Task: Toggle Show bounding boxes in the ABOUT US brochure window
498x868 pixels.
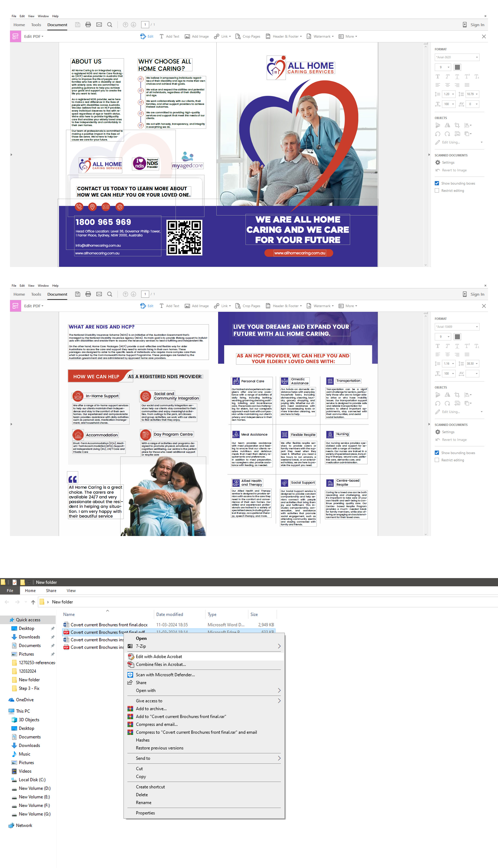Action: click(x=437, y=183)
